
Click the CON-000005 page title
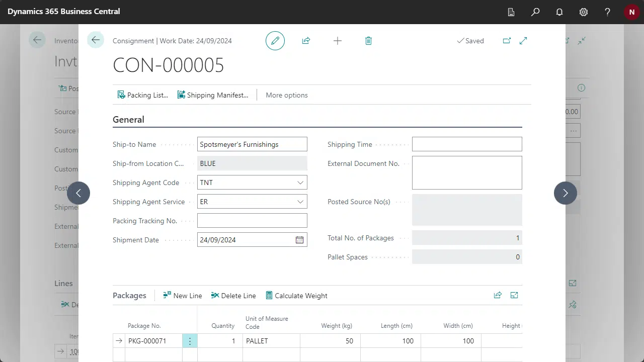pos(168,65)
